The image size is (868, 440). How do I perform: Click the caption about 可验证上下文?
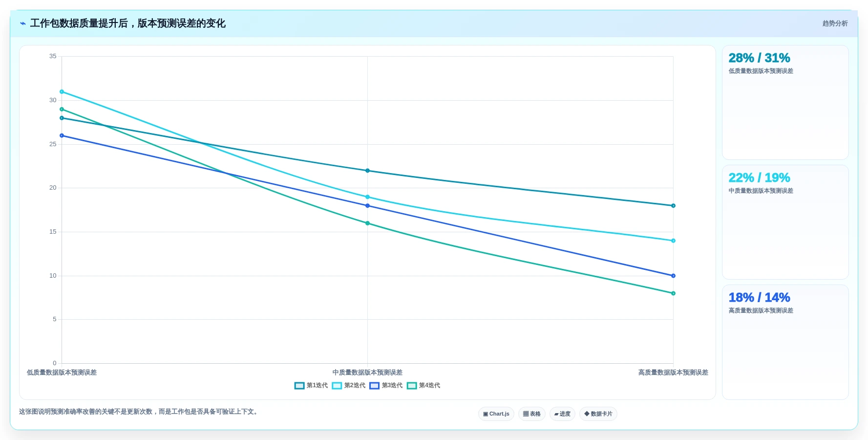point(139,412)
